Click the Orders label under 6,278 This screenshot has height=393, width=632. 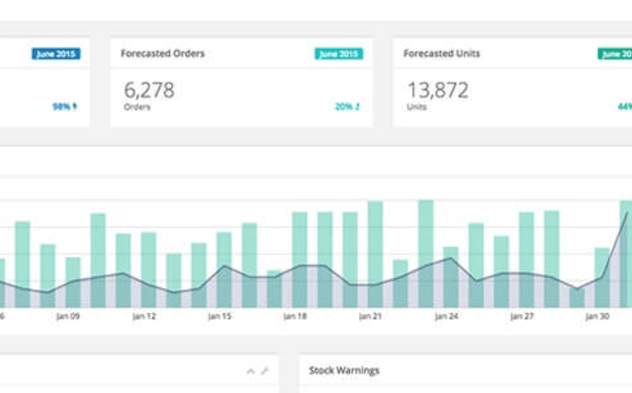(137, 107)
